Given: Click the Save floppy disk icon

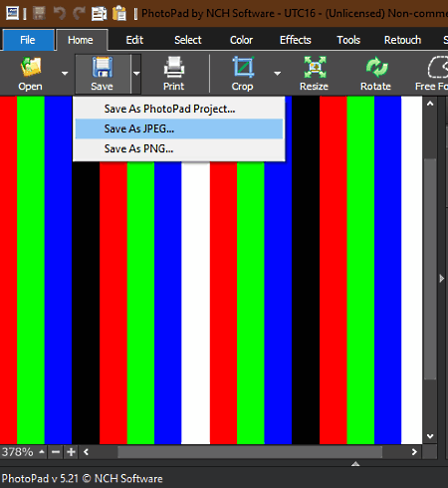Looking at the screenshot, I should (x=103, y=67).
